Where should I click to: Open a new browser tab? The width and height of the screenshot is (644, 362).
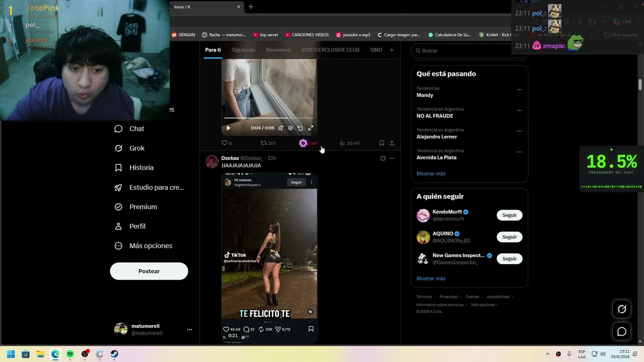[251, 7]
